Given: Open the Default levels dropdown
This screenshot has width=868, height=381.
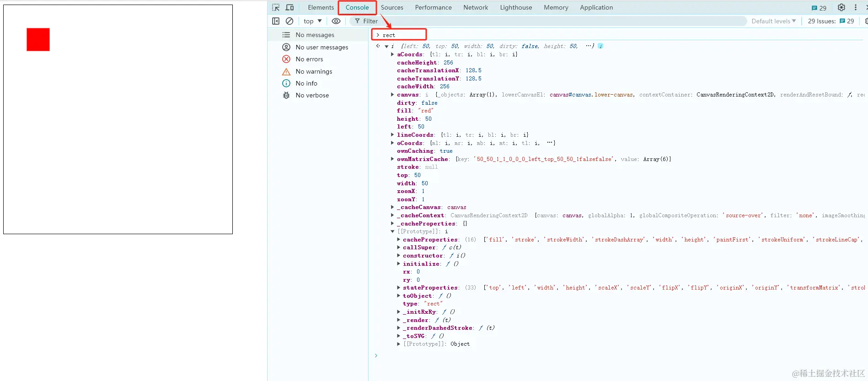Looking at the screenshot, I should (774, 21).
